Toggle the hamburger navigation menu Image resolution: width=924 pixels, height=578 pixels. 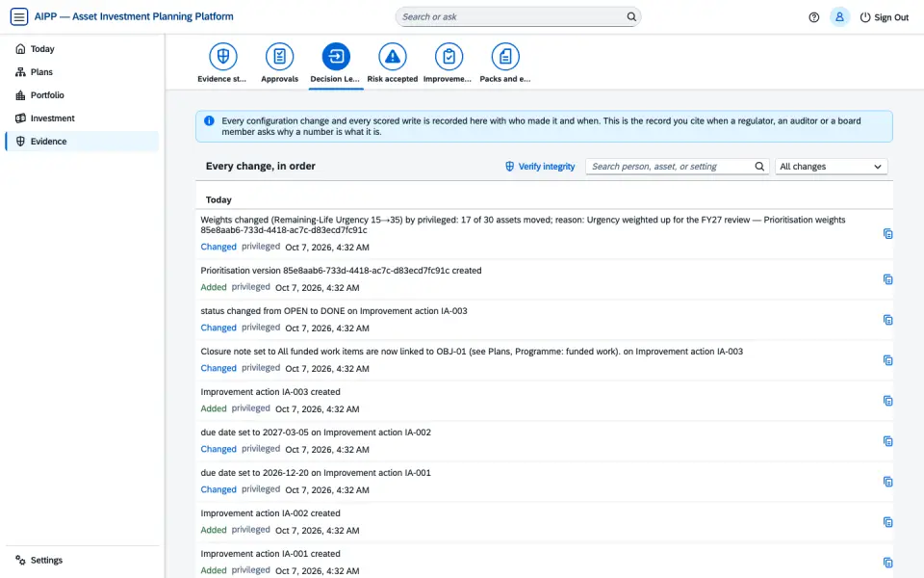click(x=19, y=16)
